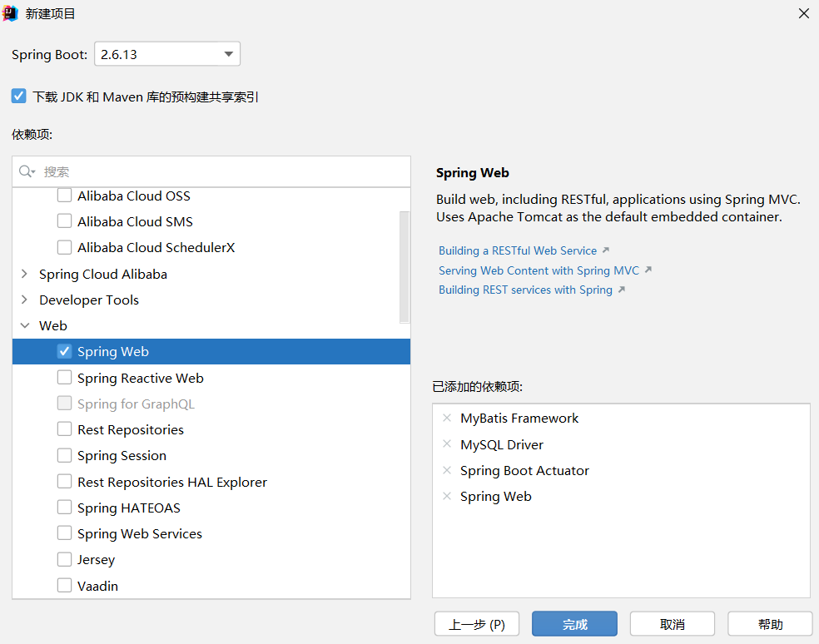
Task: Remove MyBatis Framework from added dependencies
Action: (447, 418)
